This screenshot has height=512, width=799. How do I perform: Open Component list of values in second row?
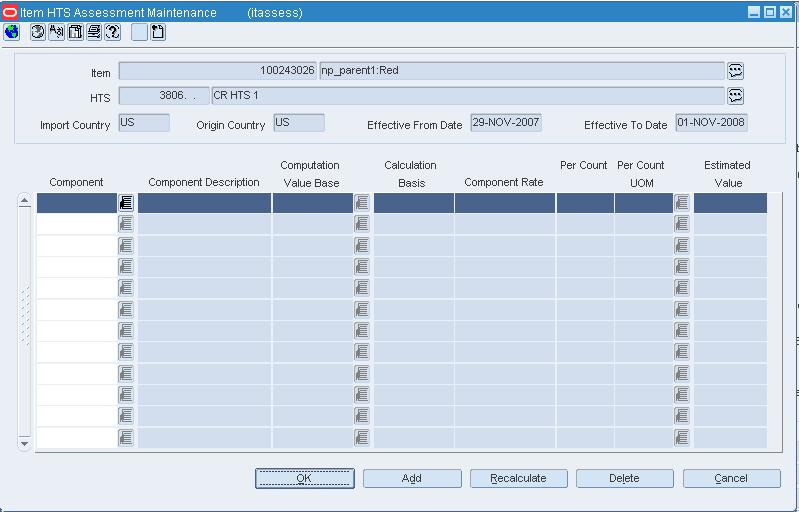[x=126, y=224]
